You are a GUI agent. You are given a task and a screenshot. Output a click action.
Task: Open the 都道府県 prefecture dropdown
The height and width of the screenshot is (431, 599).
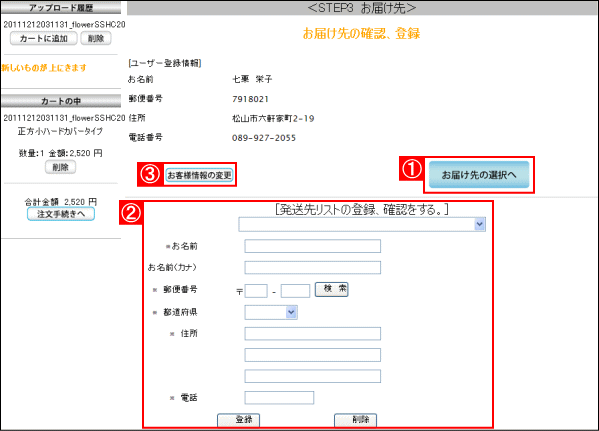point(271,312)
